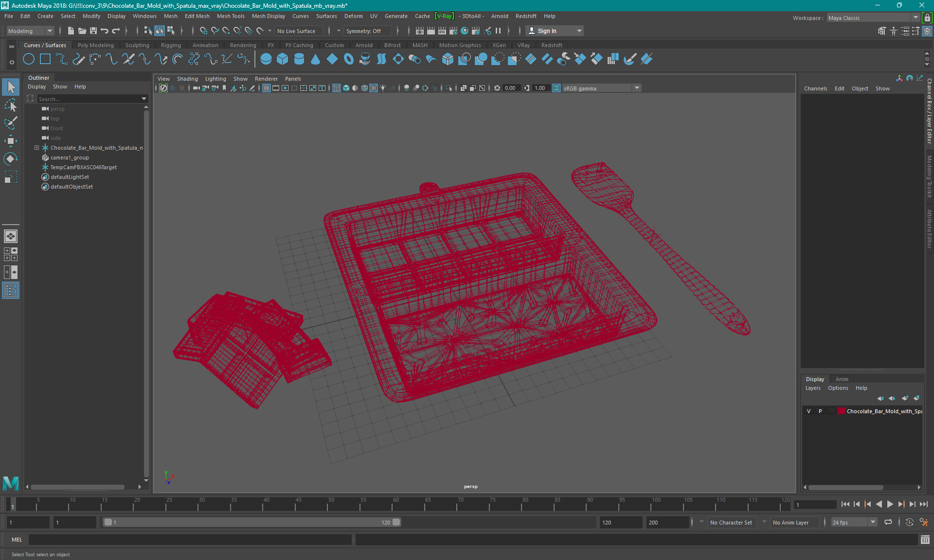Image resolution: width=934 pixels, height=560 pixels.
Task: Click the MEL script language button
Action: click(17, 540)
